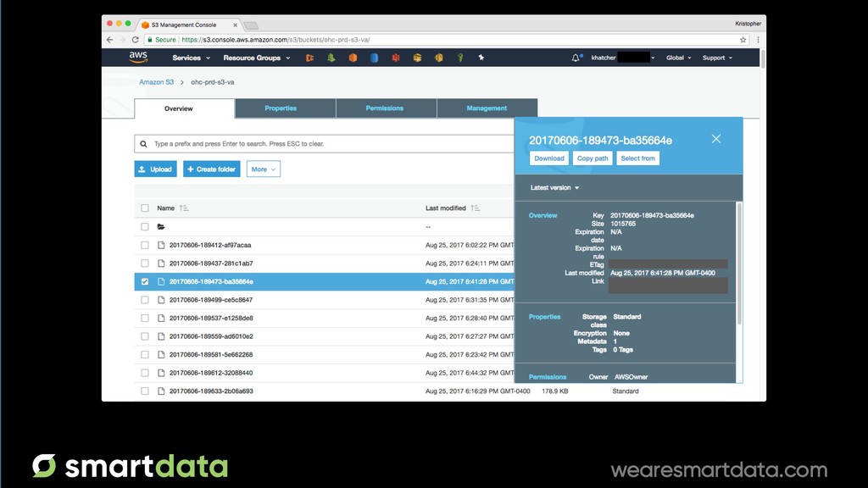Switch to the Permissions tab
The height and width of the screenshot is (488, 868).
386,108
